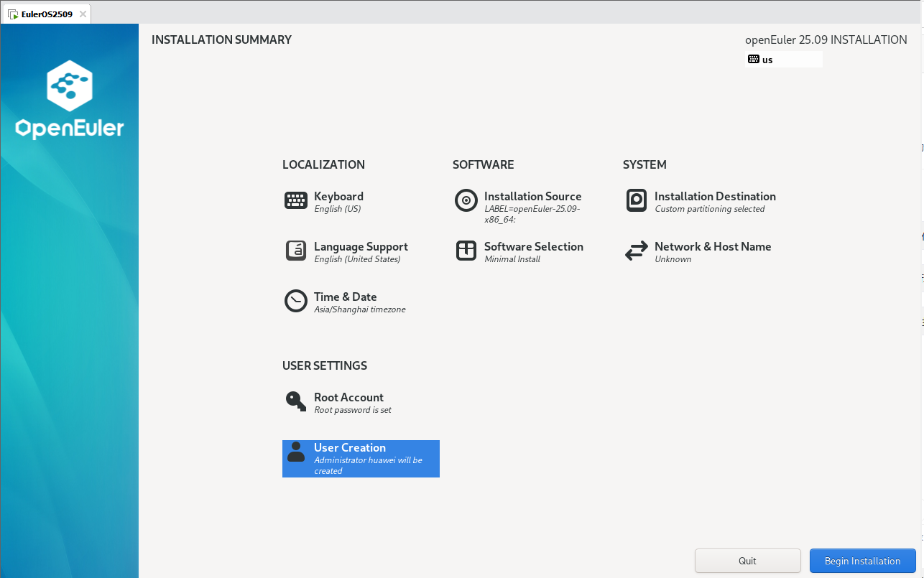
Task: Click the VM icon on the EulerOS2509 tab
Action: click(x=14, y=14)
